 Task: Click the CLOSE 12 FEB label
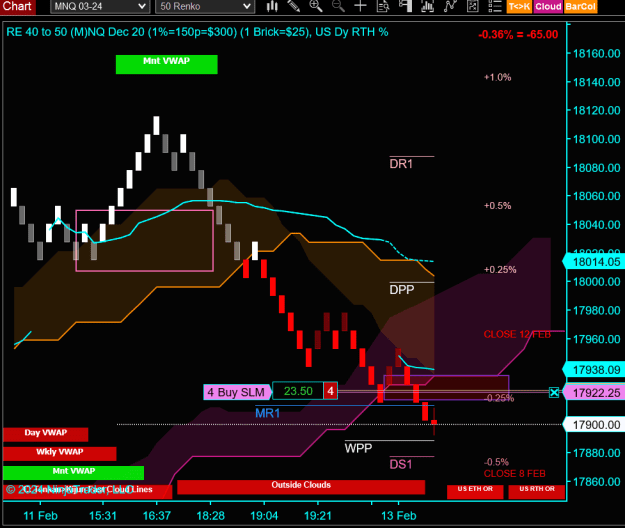tap(517, 334)
